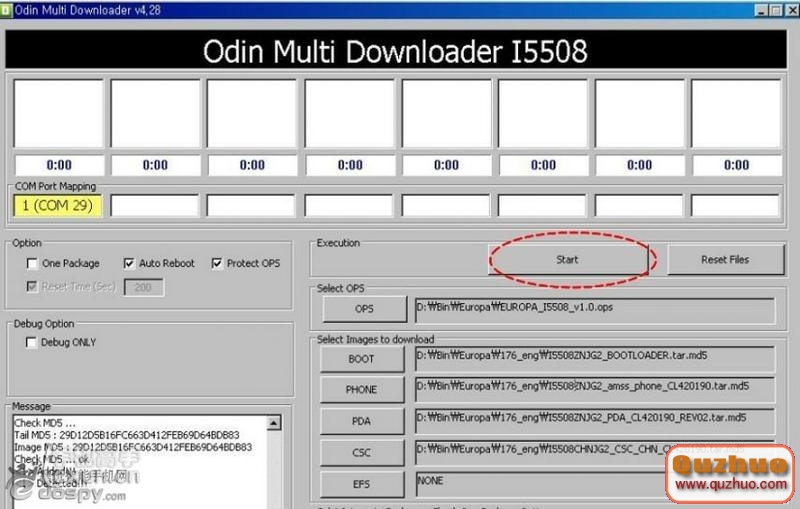The image size is (800, 509).
Task: Click the Tail MD5 line in Message log
Action: 127,435
